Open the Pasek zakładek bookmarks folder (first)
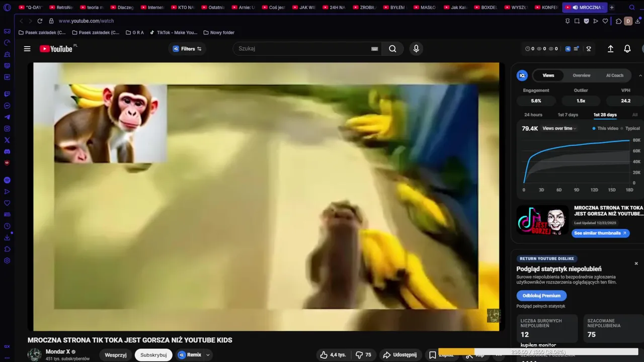The height and width of the screenshot is (362, 644). pyautogui.click(x=42, y=33)
